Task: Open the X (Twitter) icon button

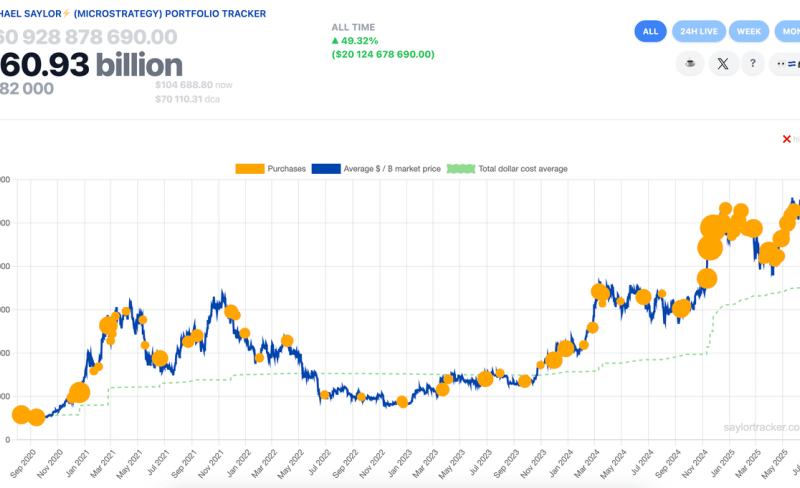Action: 722,63
